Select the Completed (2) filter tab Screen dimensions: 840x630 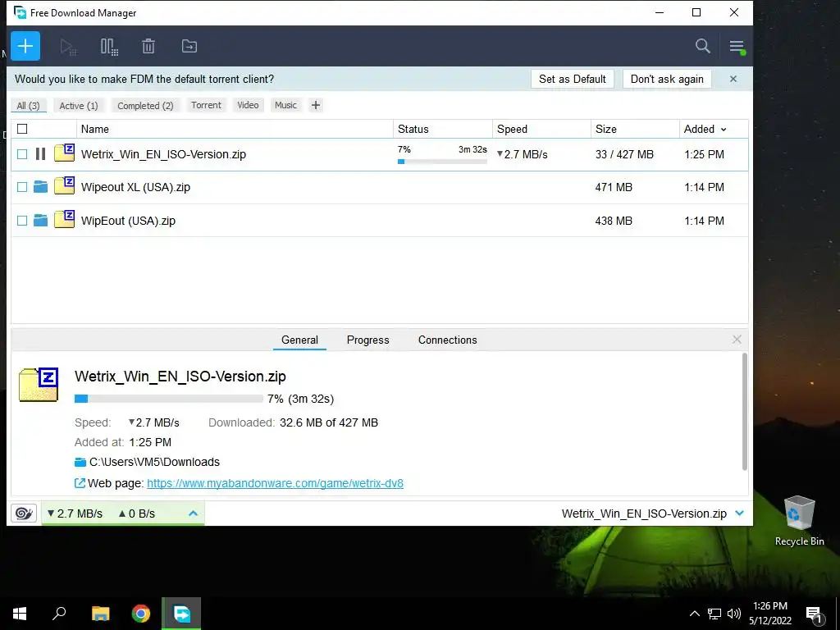coord(145,106)
